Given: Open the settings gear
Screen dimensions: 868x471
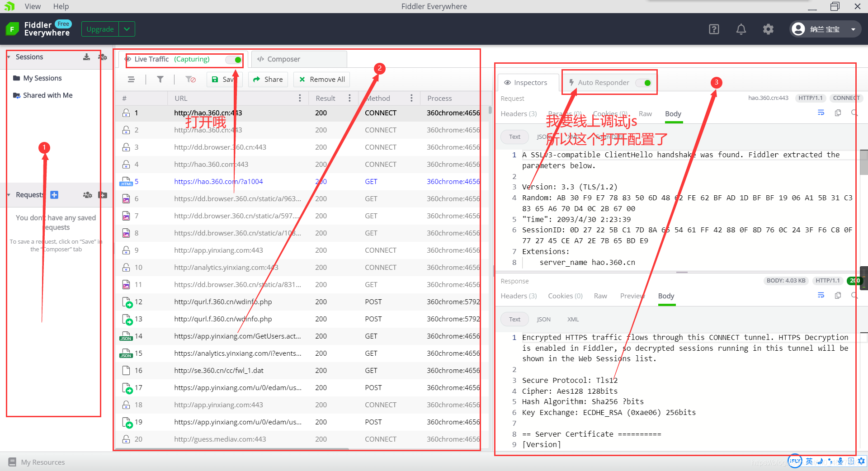Looking at the screenshot, I should [x=768, y=29].
